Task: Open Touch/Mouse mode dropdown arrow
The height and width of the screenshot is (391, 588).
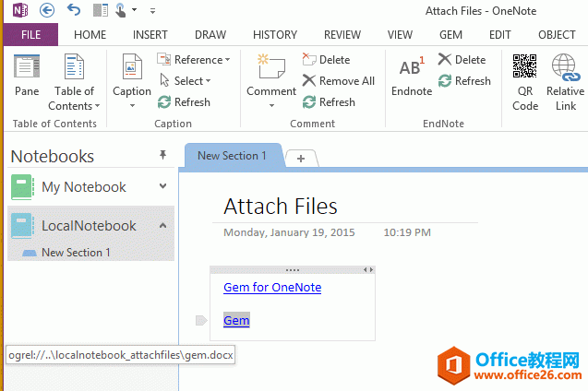Action: point(134,10)
